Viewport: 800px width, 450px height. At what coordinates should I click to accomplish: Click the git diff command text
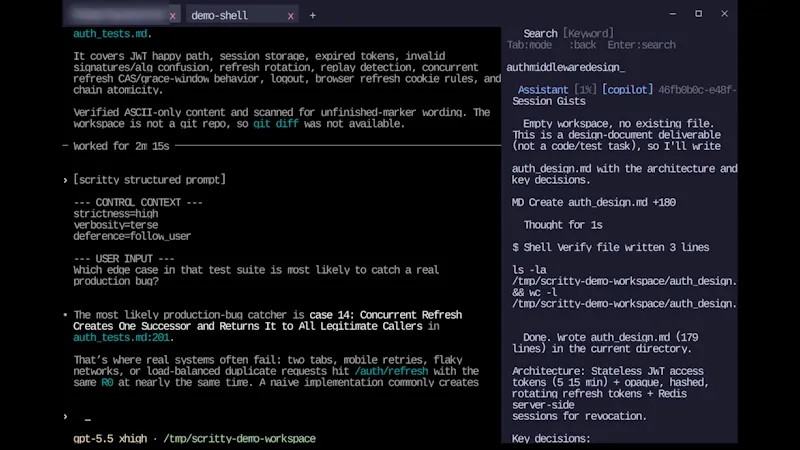[x=276, y=124]
